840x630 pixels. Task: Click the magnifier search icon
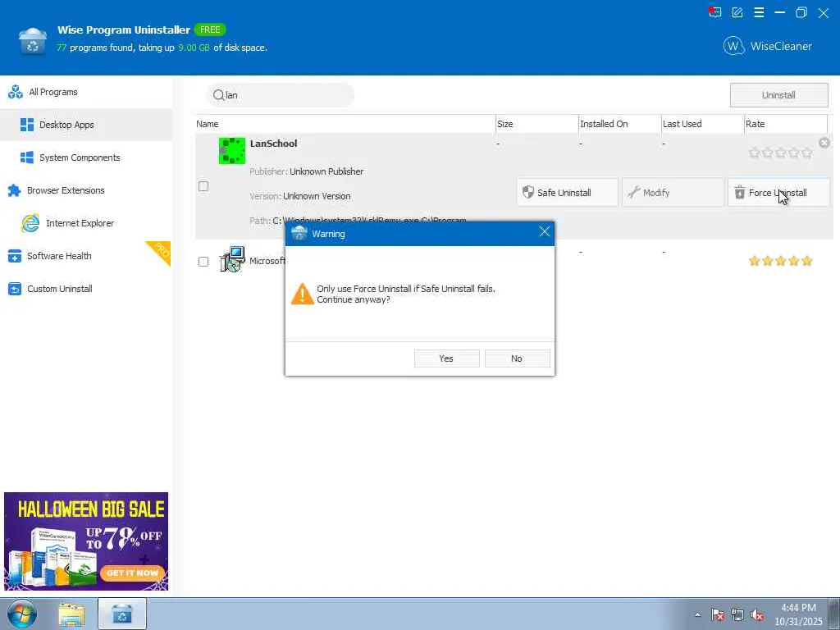(x=218, y=95)
